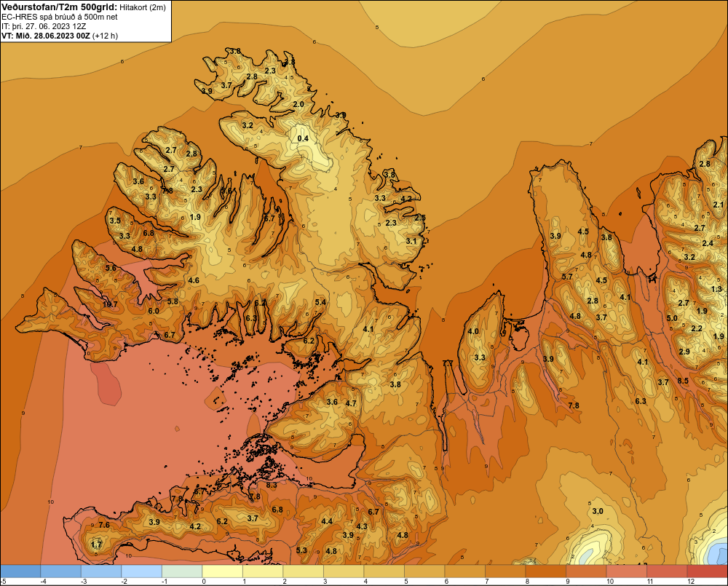Click the text "Hitakort (2m)"

(x=143, y=7)
